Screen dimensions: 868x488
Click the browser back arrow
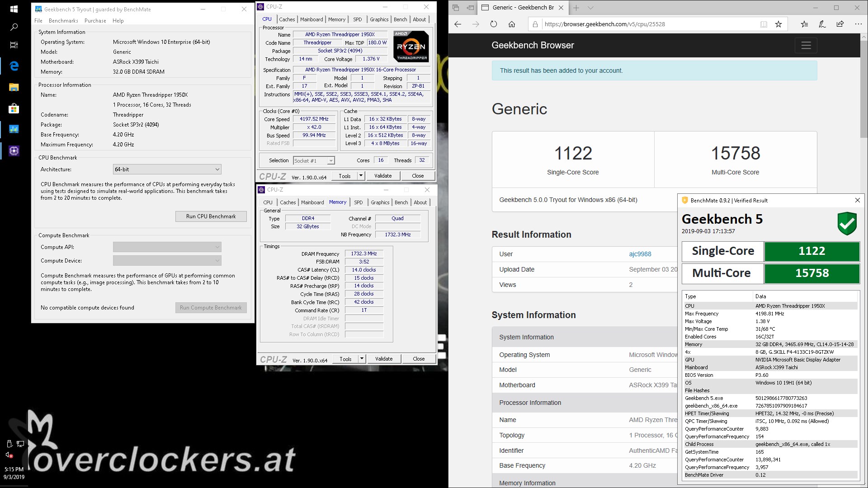pos(458,24)
